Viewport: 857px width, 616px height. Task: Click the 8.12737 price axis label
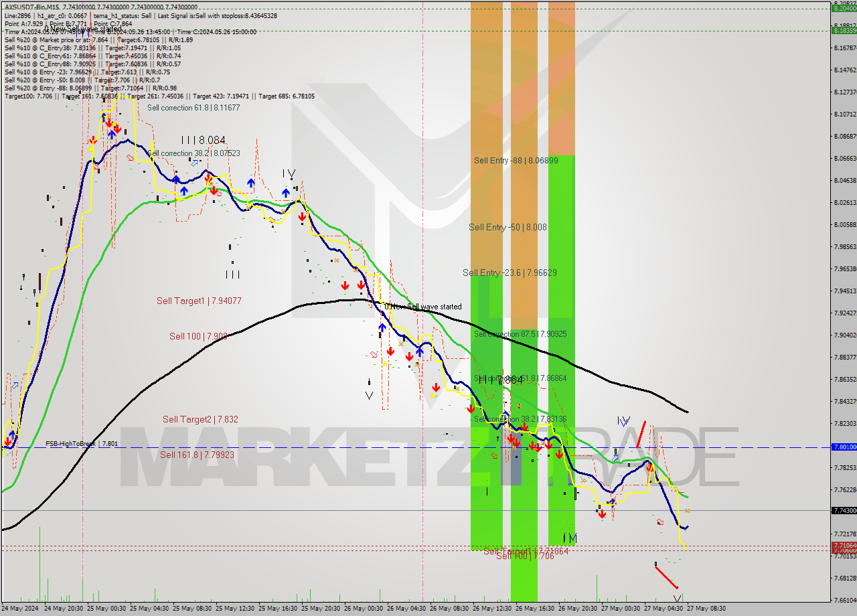tap(845, 92)
